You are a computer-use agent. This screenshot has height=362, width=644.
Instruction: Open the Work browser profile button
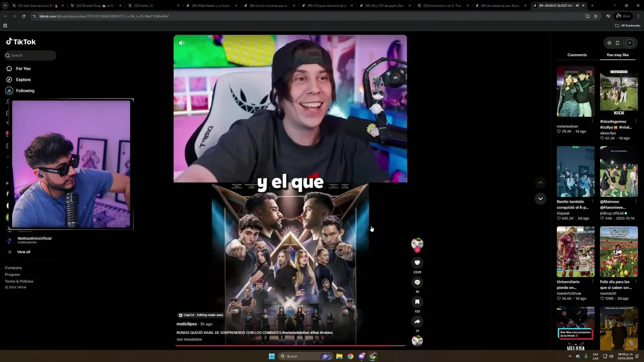[x=623, y=16]
